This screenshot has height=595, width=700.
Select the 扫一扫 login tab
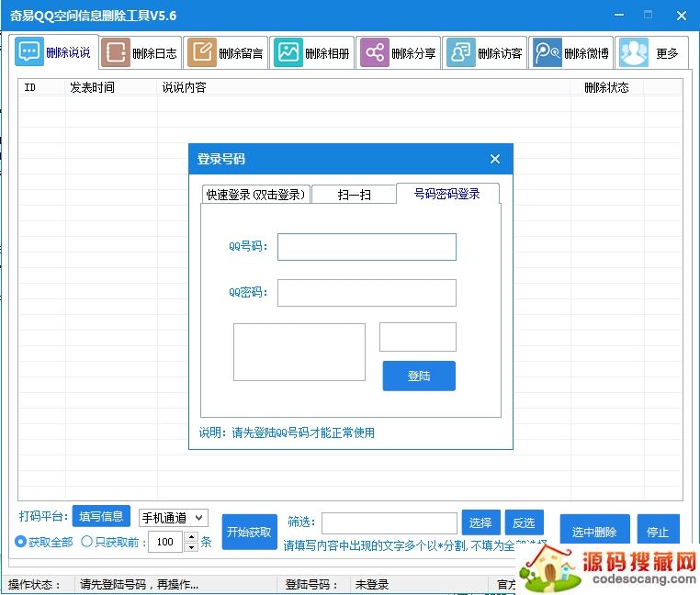pyautogui.click(x=354, y=195)
